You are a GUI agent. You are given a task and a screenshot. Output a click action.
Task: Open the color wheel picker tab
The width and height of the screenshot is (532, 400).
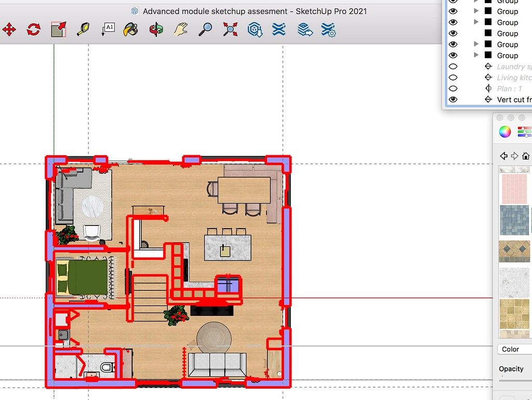(x=505, y=131)
